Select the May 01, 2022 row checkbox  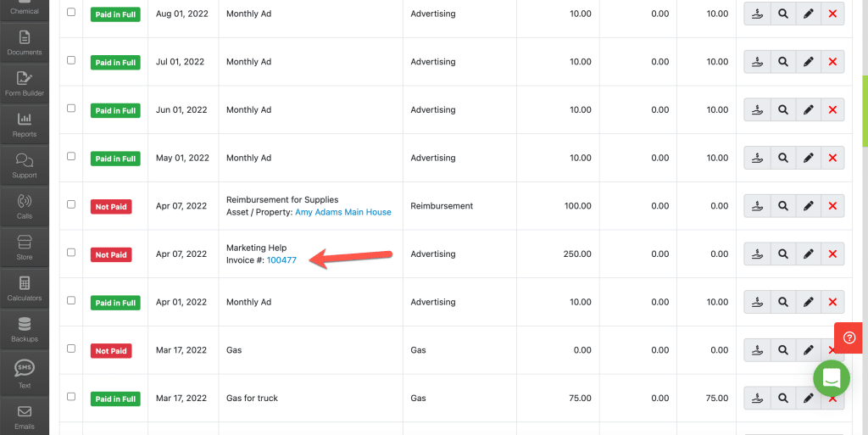(x=71, y=156)
